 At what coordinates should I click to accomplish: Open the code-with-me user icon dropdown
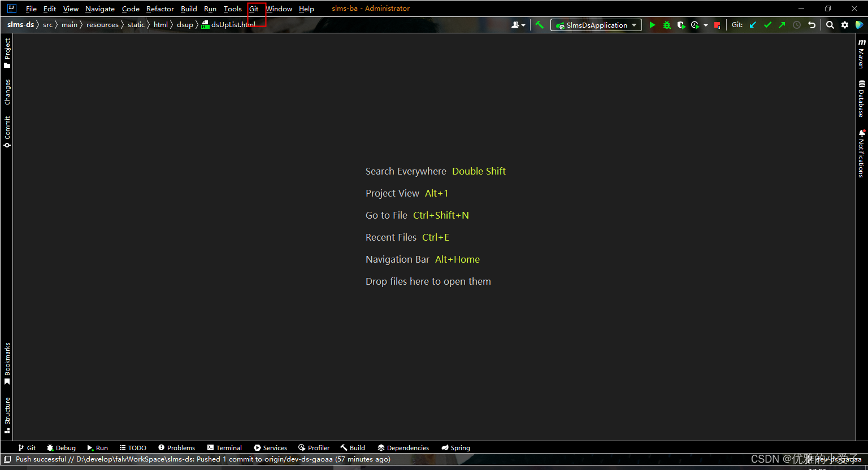click(518, 25)
